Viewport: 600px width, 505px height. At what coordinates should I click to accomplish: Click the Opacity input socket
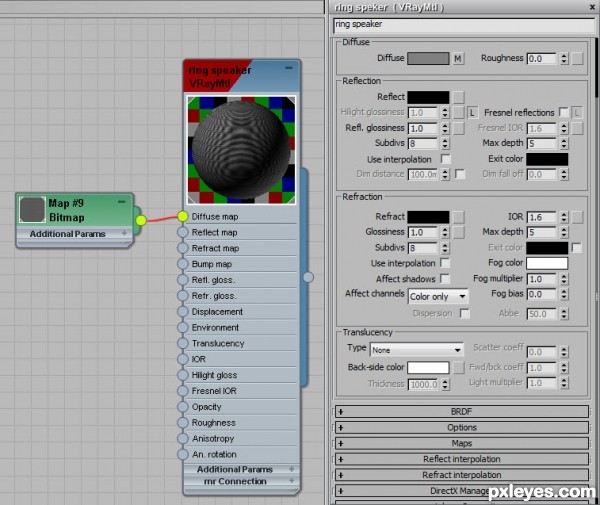click(183, 407)
